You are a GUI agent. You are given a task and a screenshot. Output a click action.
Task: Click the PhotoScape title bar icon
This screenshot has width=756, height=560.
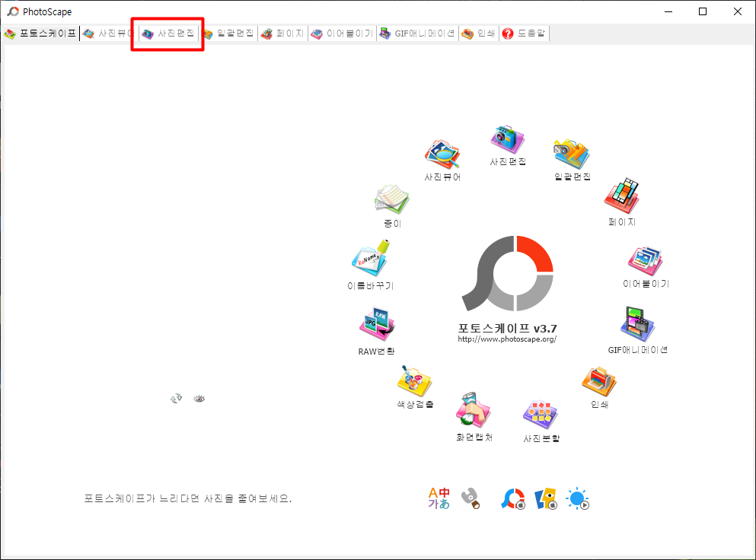pyautogui.click(x=13, y=11)
